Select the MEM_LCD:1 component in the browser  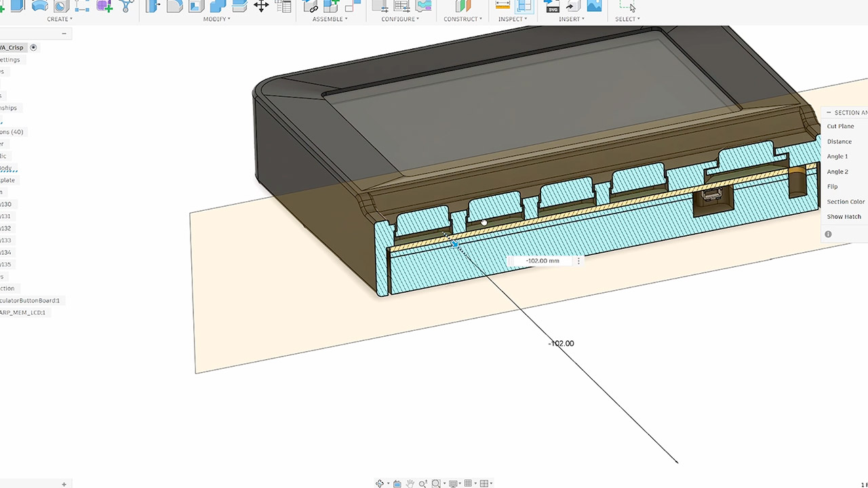pyautogui.click(x=22, y=312)
